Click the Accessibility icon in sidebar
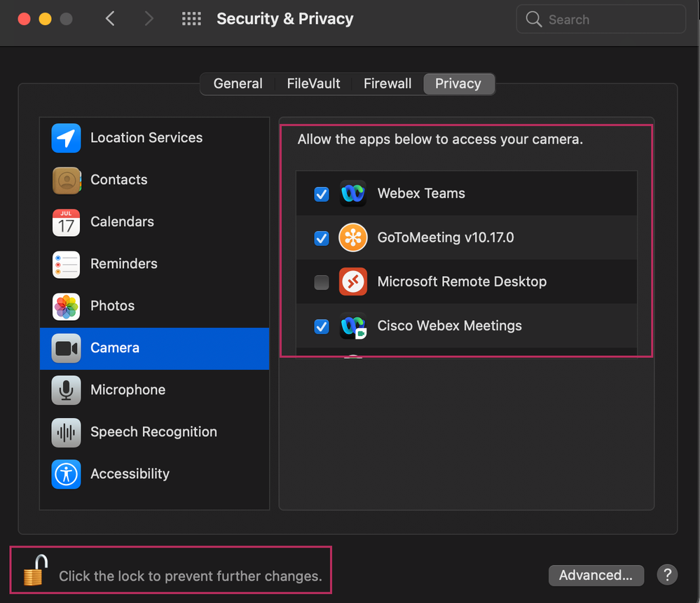Image resolution: width=700 pixels, height=603 pixels. (x=66, y=474)
